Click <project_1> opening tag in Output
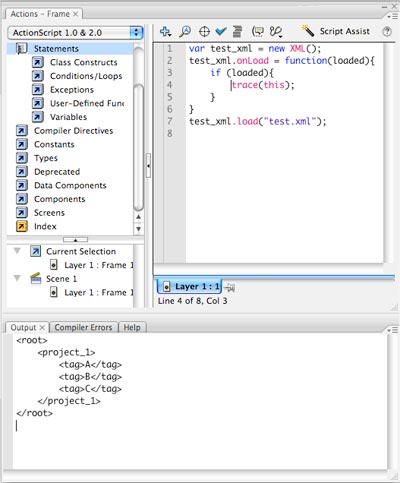This screenshot has width=400, height=483. 66,352
